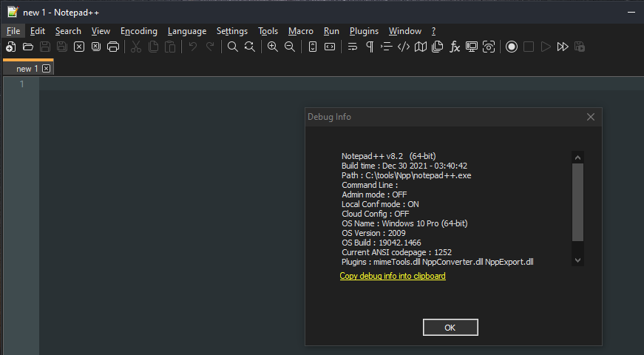
Task: Click the Save file toolbar icon
Action: coord(45,47)
